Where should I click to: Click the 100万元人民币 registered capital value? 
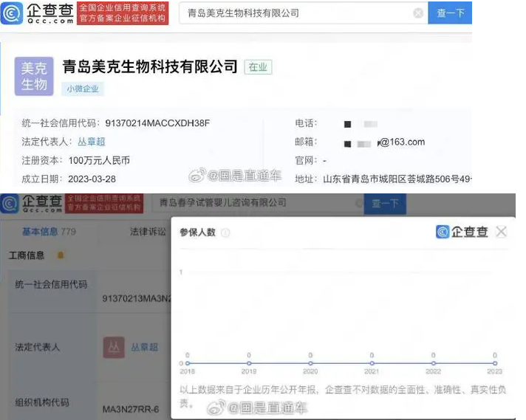coord(99,161)
